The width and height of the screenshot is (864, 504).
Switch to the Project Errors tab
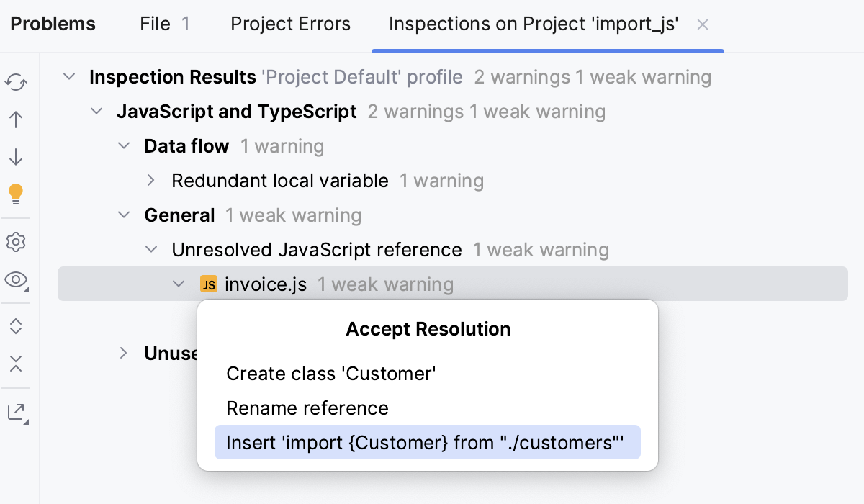click(x=290, y=24)
